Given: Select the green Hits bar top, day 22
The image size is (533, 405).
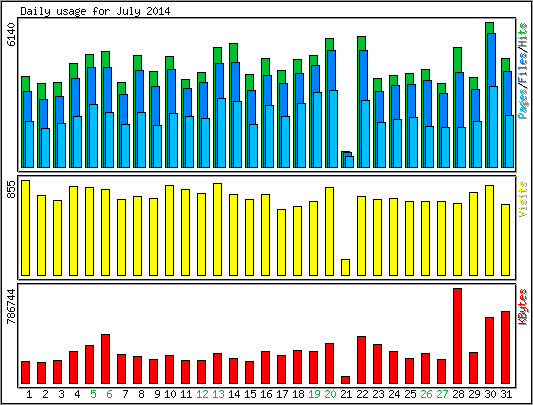Looking at the screenshot, I should point(361,43).
